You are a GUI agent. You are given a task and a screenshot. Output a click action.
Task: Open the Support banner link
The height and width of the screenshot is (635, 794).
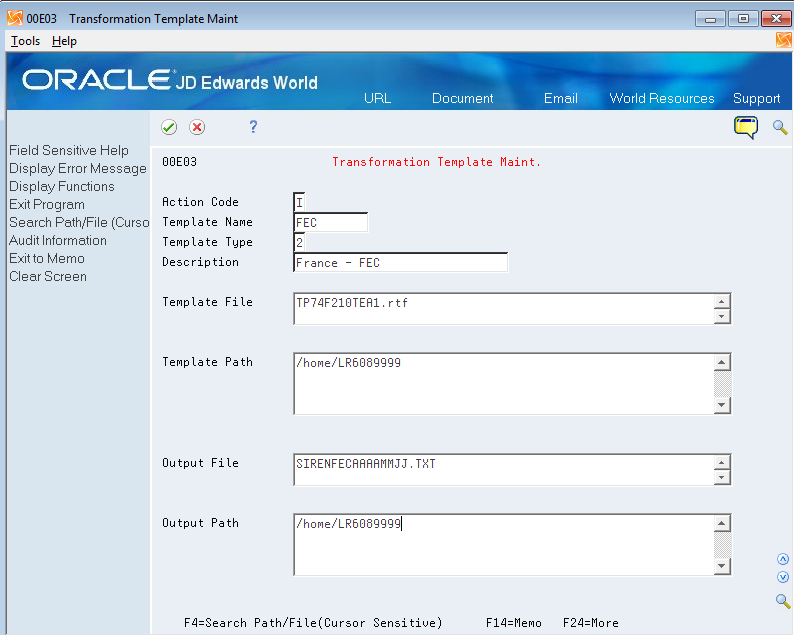757,98
